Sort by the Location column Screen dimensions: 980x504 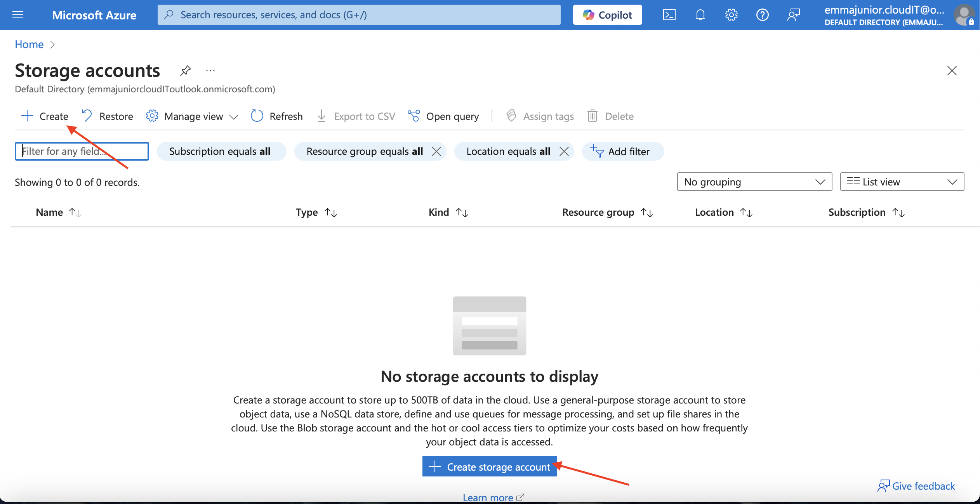click(724, 212)
